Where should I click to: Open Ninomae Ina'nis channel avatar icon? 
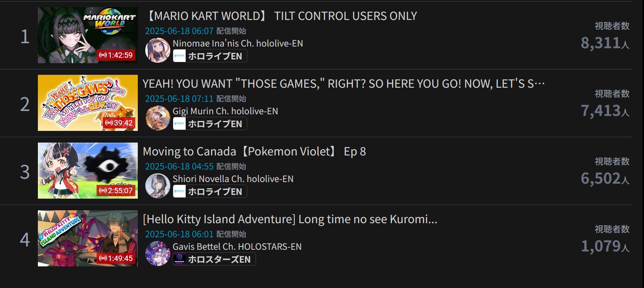158,50
